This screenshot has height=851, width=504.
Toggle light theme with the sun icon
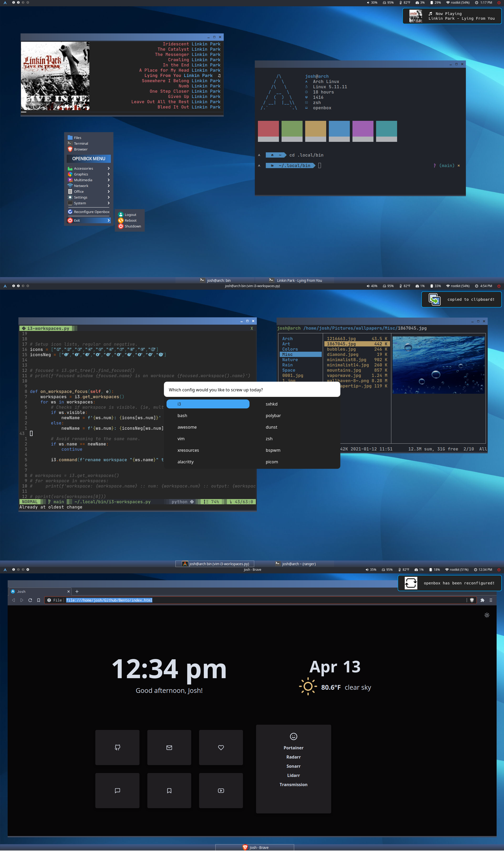[487, 615]
